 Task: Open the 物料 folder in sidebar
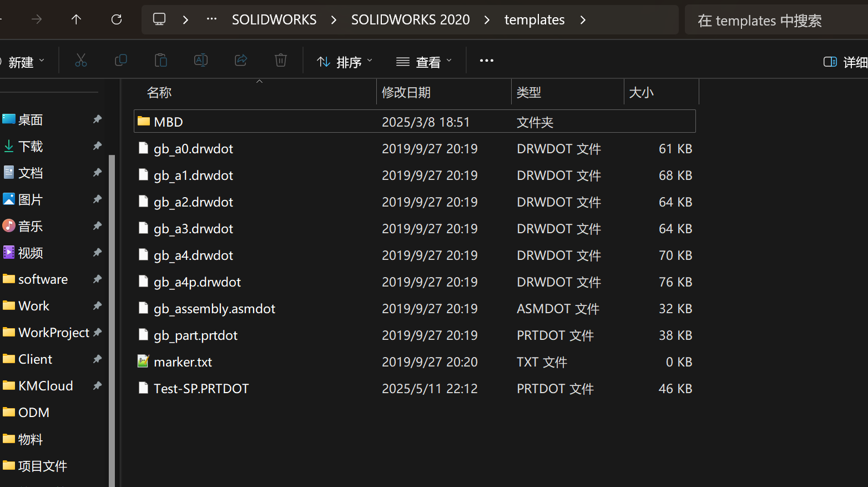coord(31,439)
